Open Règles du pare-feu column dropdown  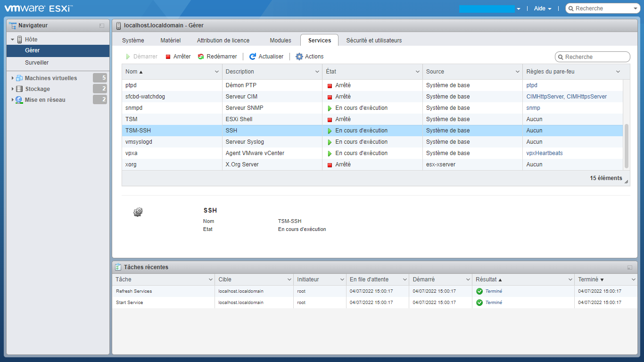[618, 72]
